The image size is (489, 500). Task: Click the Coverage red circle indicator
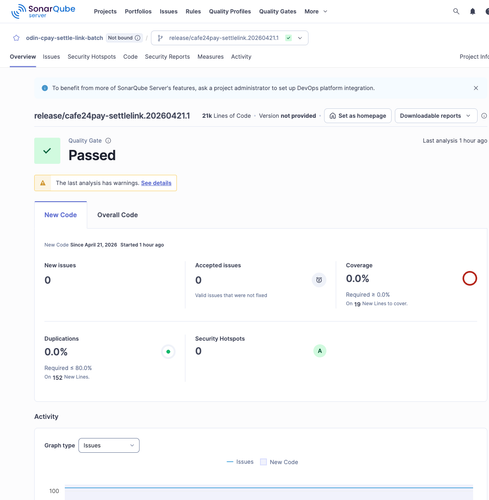470,278
